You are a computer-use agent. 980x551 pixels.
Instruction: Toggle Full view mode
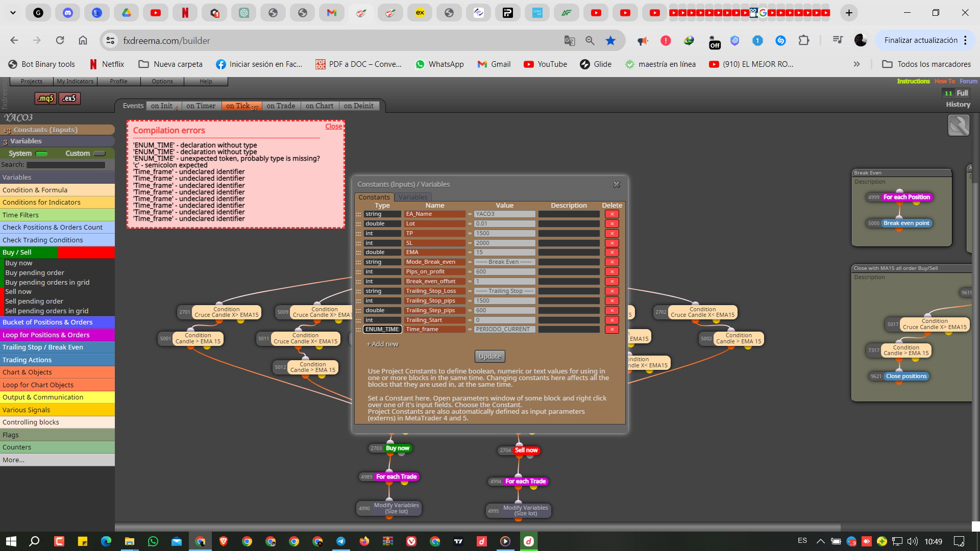pos(962,93)
